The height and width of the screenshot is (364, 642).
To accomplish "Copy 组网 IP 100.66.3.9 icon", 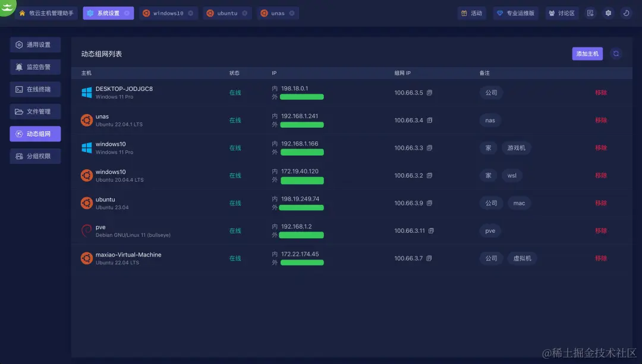I will tap(429, 203).
